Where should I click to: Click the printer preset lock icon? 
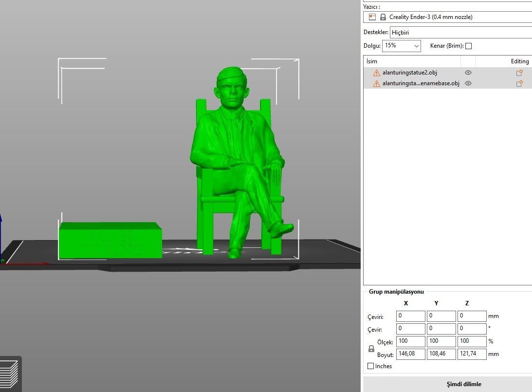pos(383,17)
